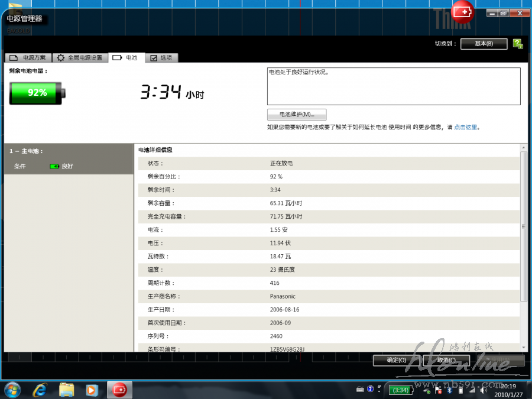Open Power Manager from the taskbar
The width and height of the screenshot is (532, 399).
[x=119, y=390]
